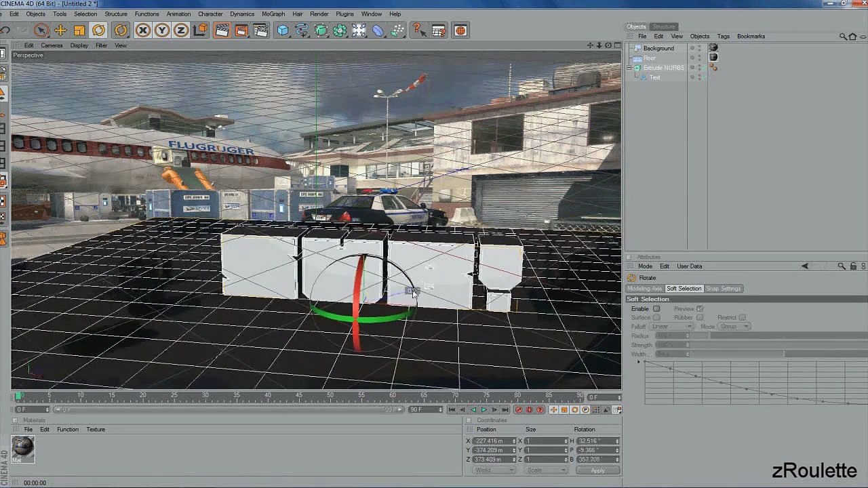Select the Move tool in toolbar
This screenshot has width=868, height=488.
(x=60, y=30)
